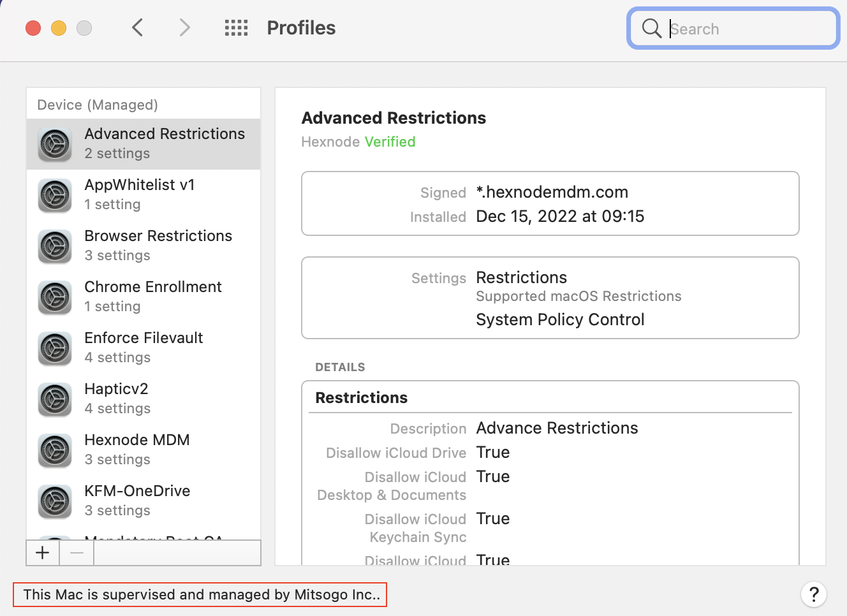847x616 pixels.
Task: Click Restrictions entry in Settings box
Action: click(x=522, y=277)
